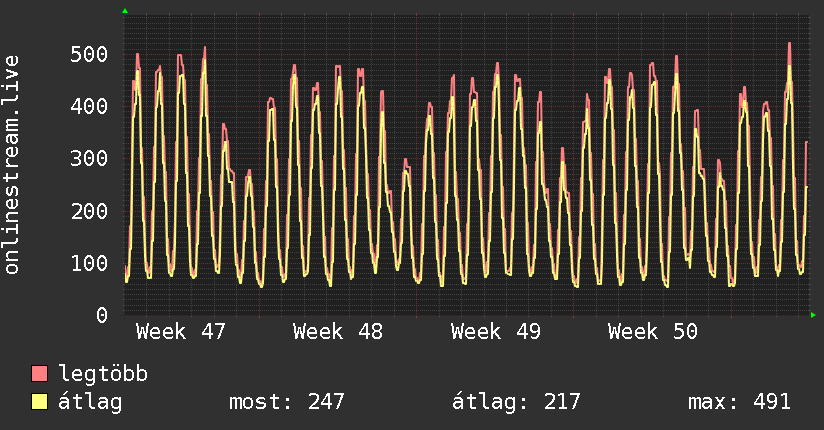Screen dimensions: 824x430
Task: Click the 'most: 247' value
Action: 287,402
